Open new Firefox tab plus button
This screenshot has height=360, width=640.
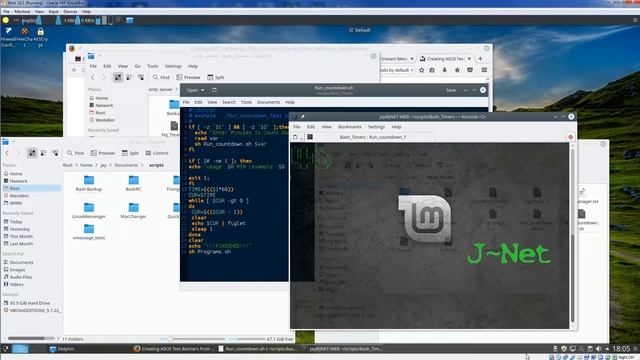480,59
